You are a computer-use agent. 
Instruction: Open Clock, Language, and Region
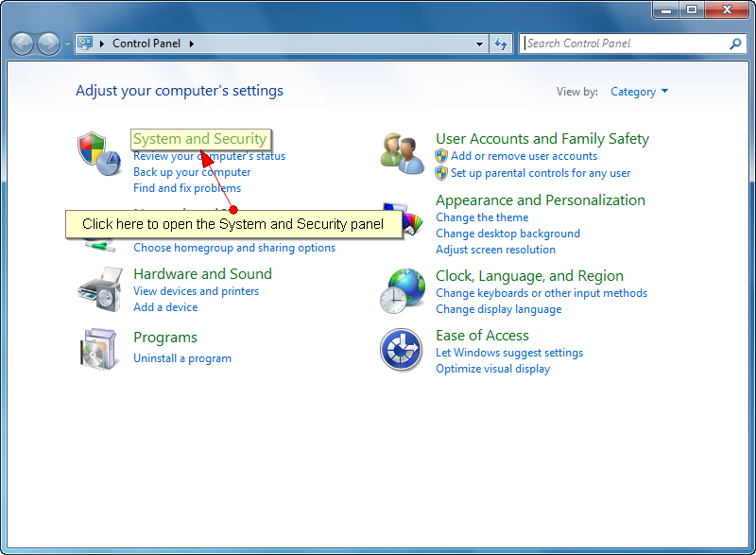[529, 276]
